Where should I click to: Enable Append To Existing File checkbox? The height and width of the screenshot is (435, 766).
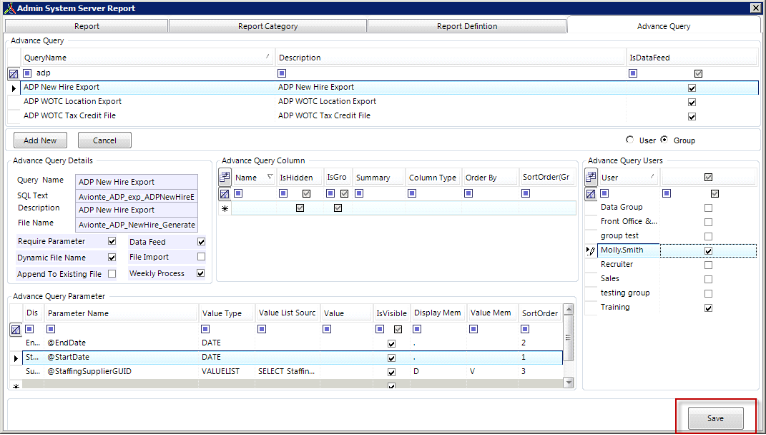pyautogui.click(x=112, y=274)
